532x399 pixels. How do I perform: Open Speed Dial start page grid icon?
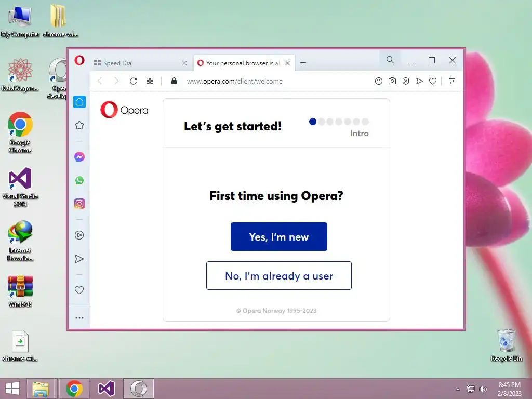150,81
